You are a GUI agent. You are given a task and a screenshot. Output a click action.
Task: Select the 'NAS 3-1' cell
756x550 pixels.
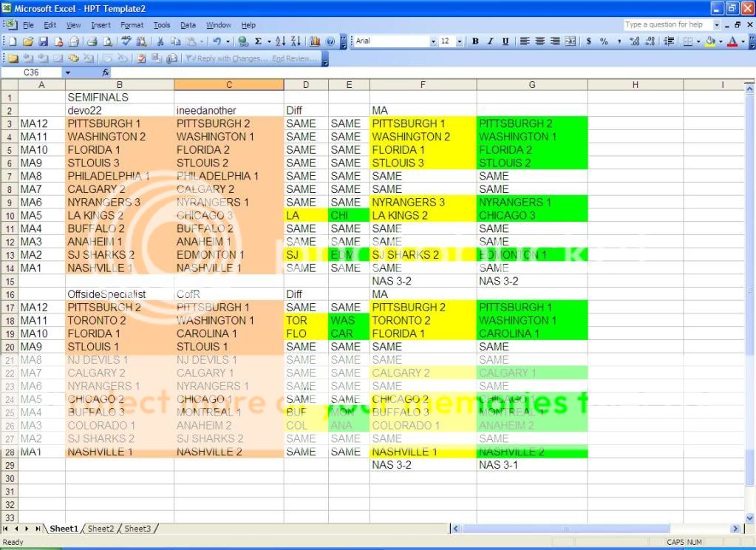click(532, 465)
